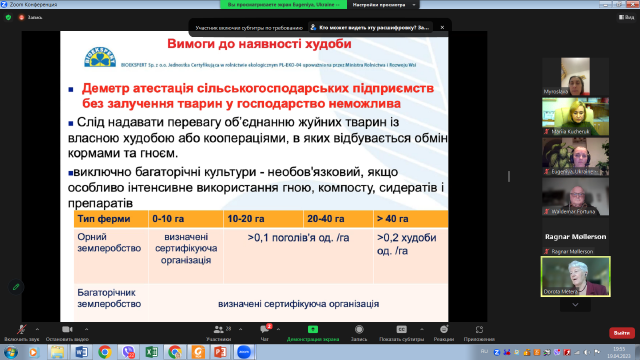
Task: Click the red Leave meeting button
Action: [x=622, y=333]
